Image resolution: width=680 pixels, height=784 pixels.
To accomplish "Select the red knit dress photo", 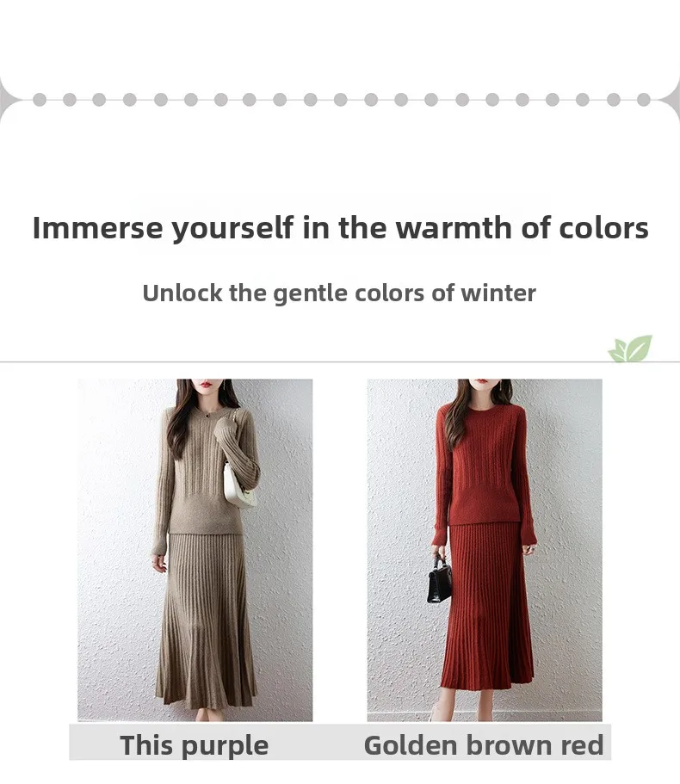I will coord(485,550).
